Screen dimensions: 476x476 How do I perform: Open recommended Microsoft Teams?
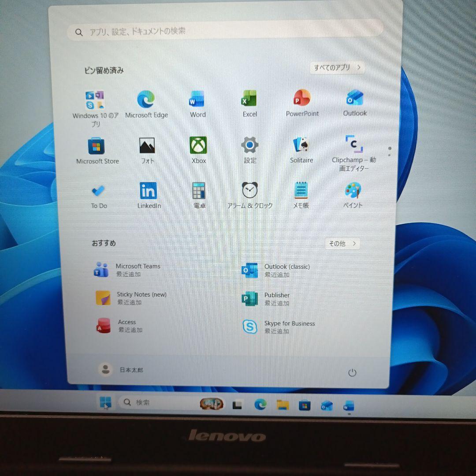pos(128,270)
